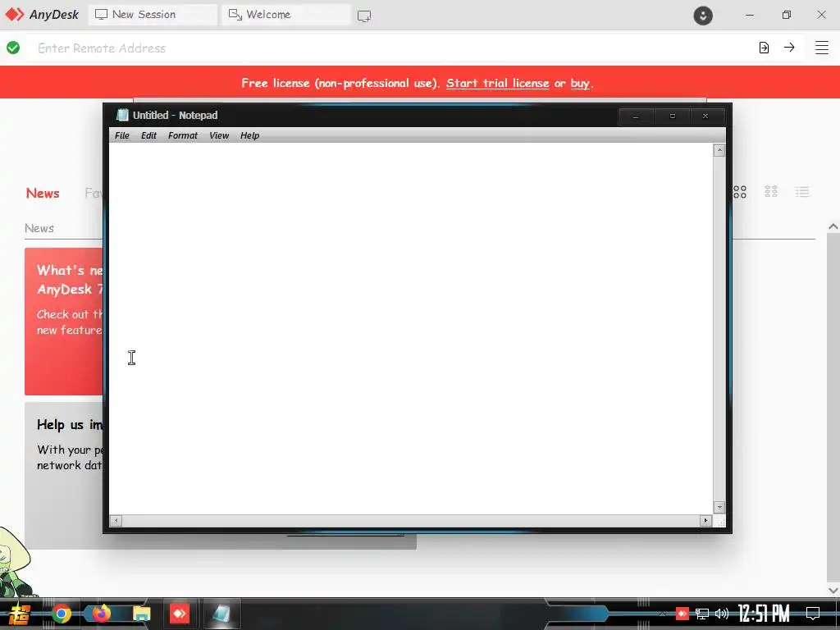Switch to the Welcome tab in AnyDesk
Viewport: 840px width, 630px height.
point(286,15)
